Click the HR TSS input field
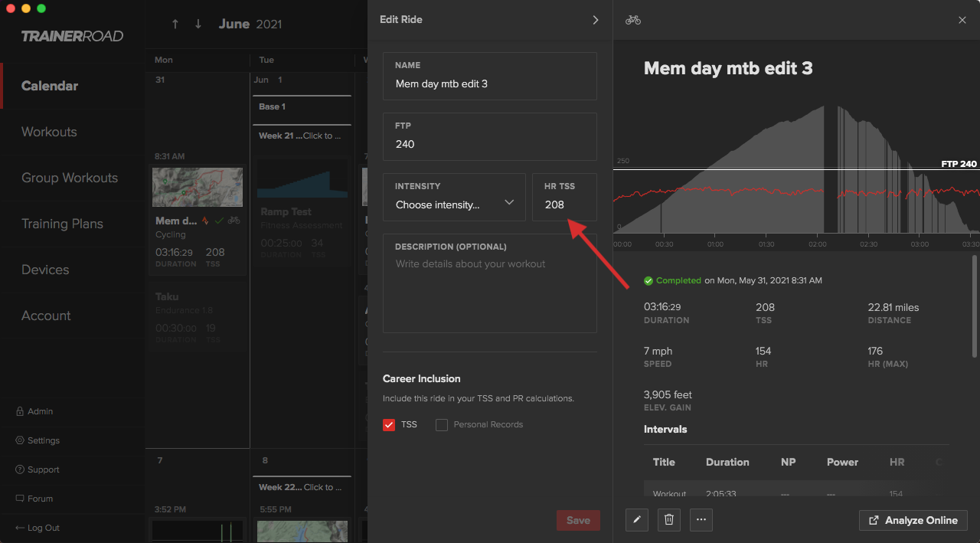 (x=564, y=197)
